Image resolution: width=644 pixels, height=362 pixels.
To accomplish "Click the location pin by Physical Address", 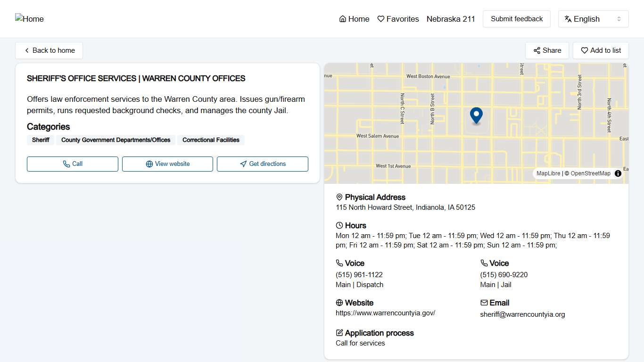I will coord(339,197).
